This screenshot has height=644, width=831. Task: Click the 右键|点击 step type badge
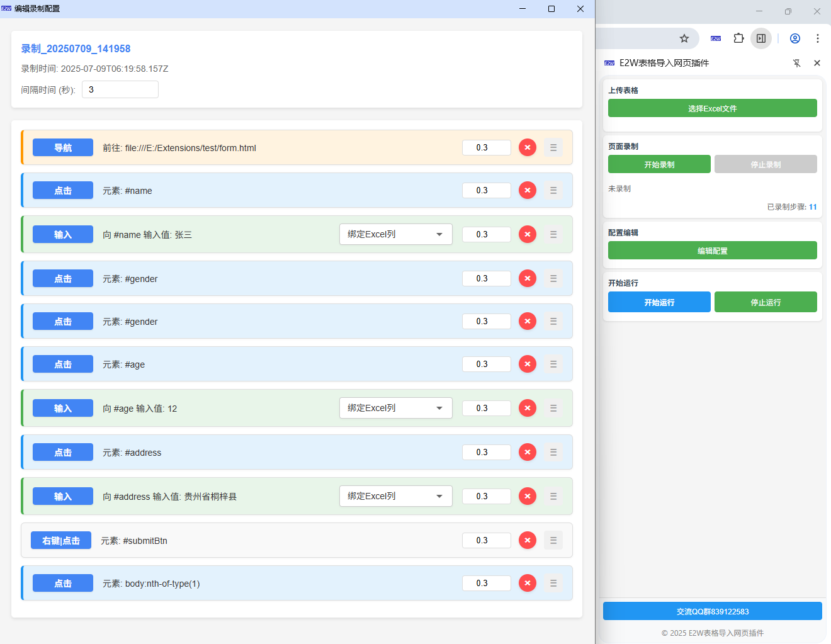[61, 540]
